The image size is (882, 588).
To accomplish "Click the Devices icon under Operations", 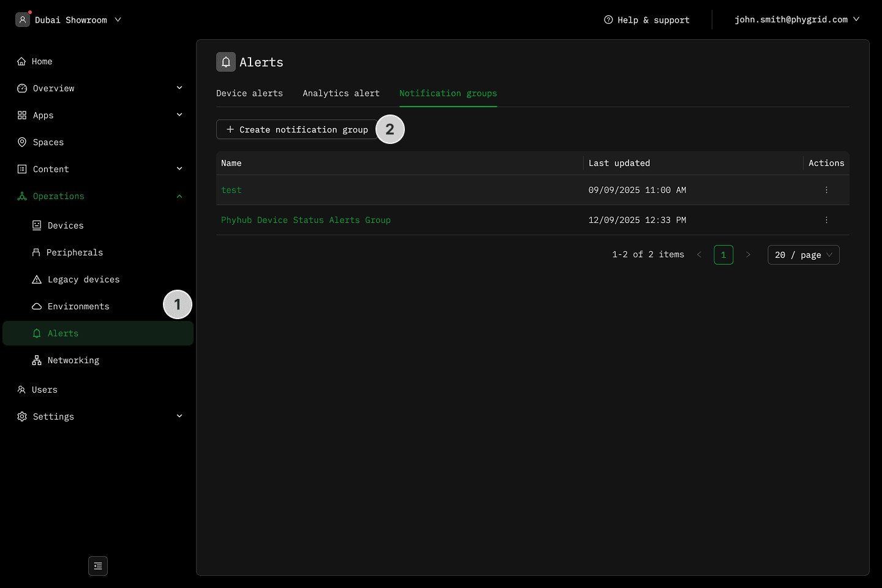I will (37, 225).
